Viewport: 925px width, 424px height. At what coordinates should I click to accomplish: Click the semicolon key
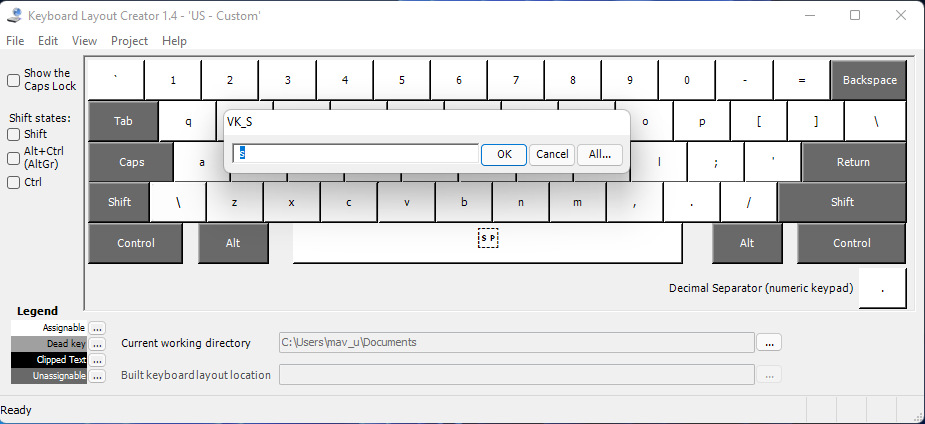point(716,162)
